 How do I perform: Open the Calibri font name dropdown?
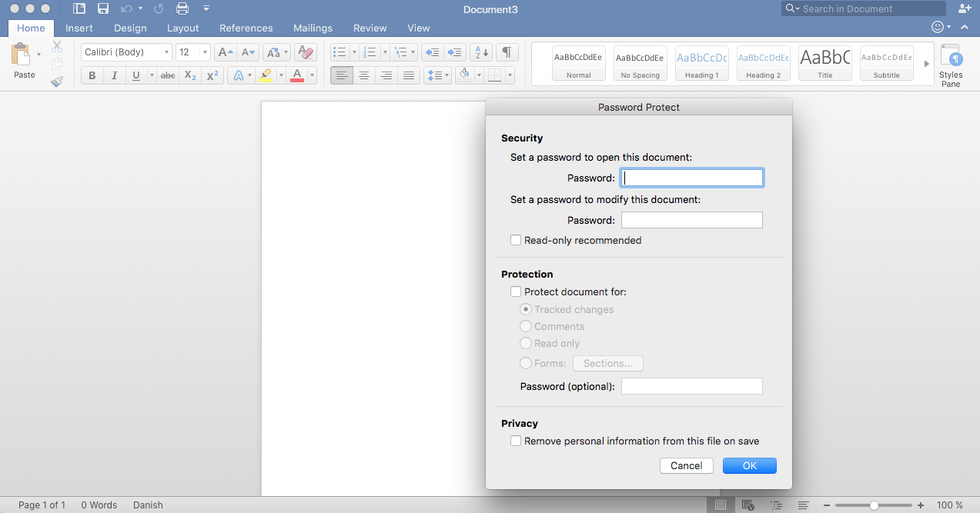(x=166, y=52)
